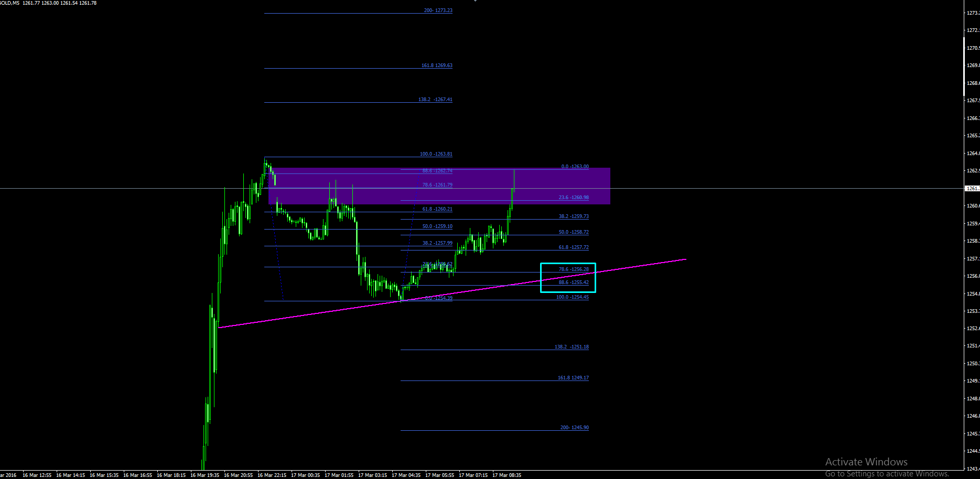Select the '200- 1273.23' Fibonacci label
Screen dimensions: 980x479
438,10
